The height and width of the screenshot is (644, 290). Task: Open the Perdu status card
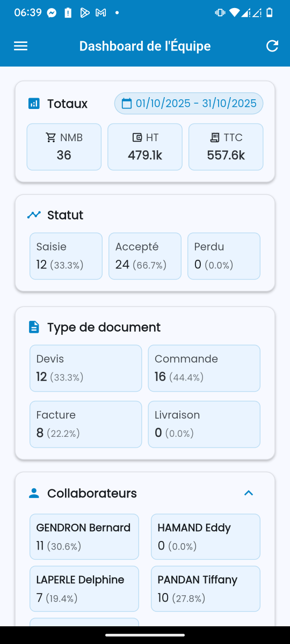tap(224, 256)
